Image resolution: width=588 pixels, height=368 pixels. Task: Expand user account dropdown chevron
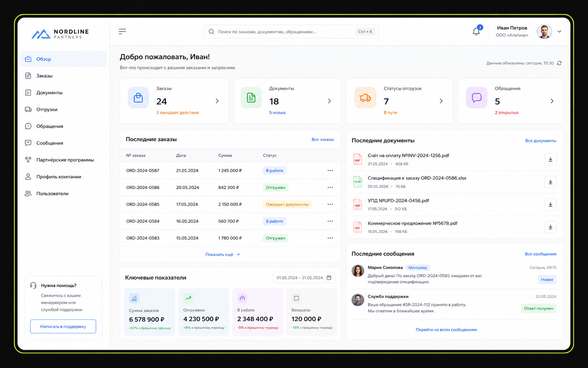(559, 32)
